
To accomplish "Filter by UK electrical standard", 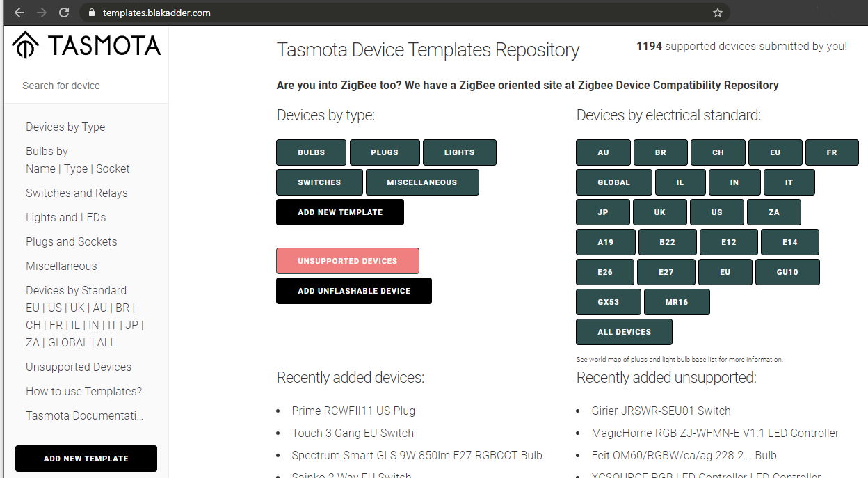I will (x=660, y=212).
